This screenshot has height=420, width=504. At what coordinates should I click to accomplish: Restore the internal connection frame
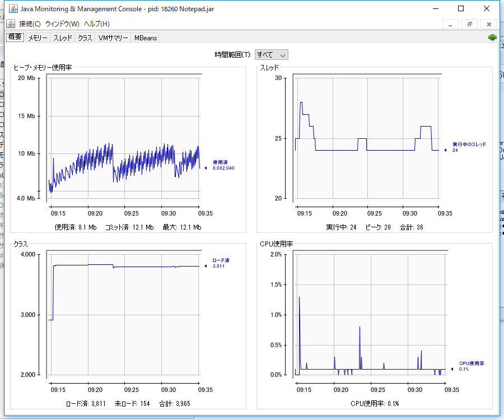470,25
